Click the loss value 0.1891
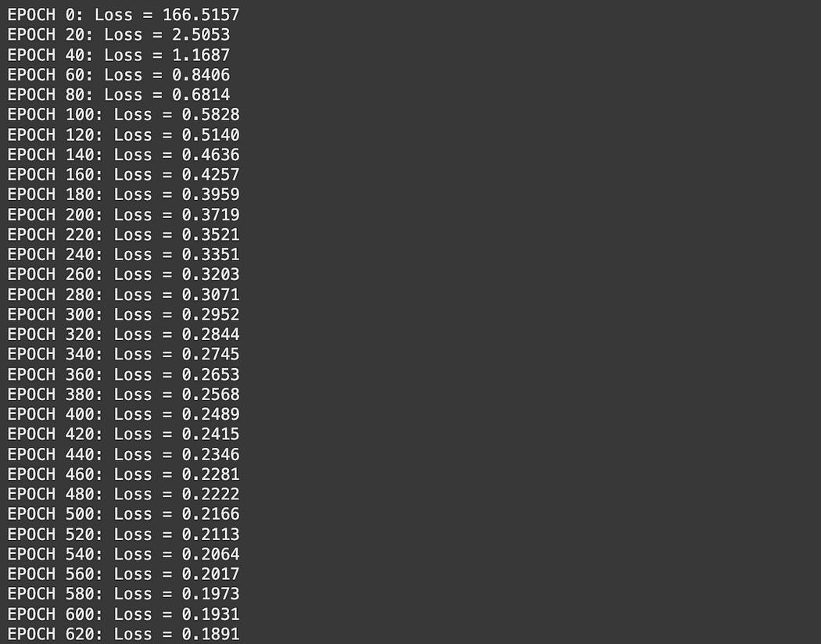This screenshot has width=821, height=644. tap(211, 634)
